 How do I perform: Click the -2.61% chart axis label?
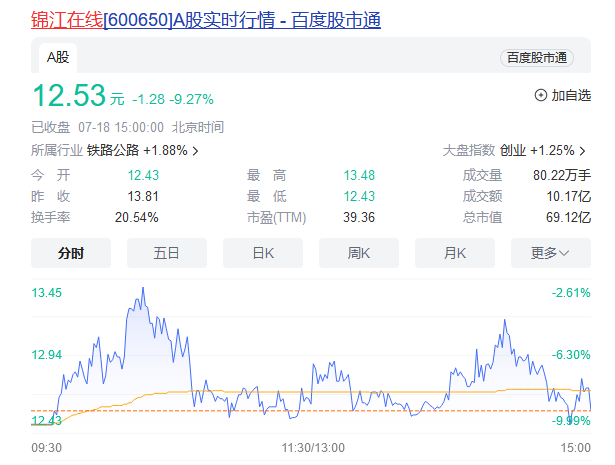pos(571,293)
